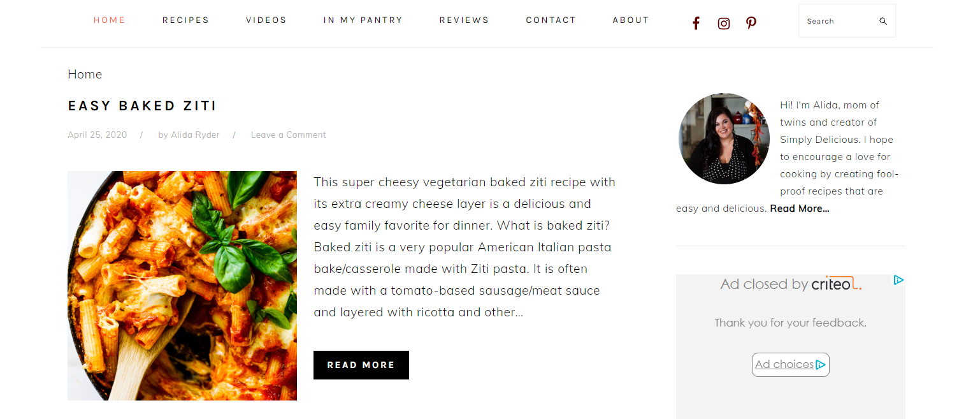Click the black Read More button
Image resolution: width=980 pixels, height=419 pixels.
(x=361, y=365)
